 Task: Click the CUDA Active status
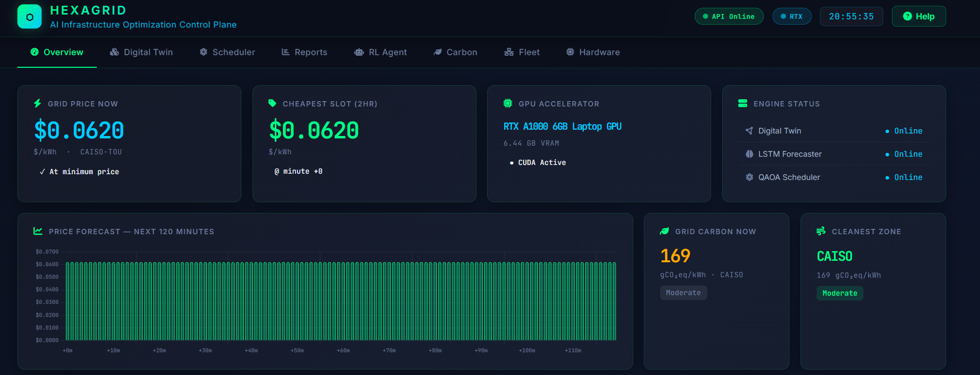(x=538, y=163)
